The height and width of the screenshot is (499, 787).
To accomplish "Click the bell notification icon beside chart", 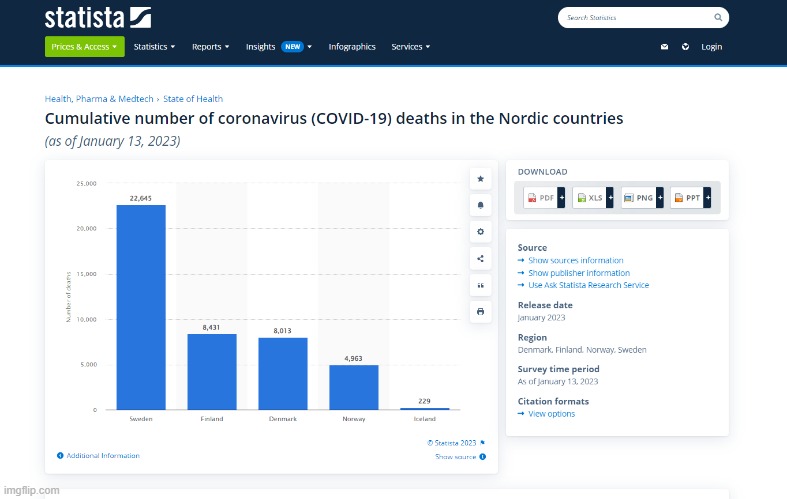I will pos(480,205).
